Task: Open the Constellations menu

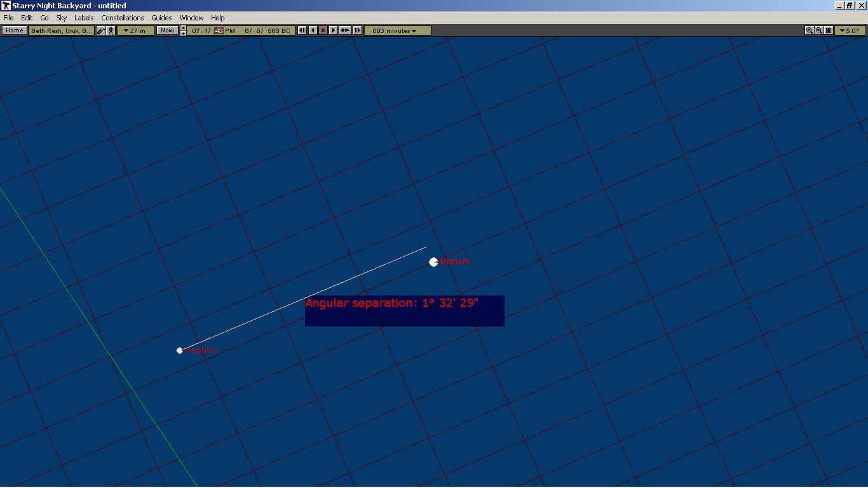Action: 123,18
